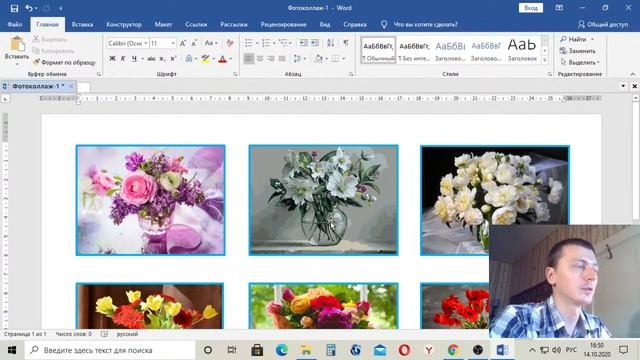Apply numbered list formatting
This screenshot has height=360, width=640.
(266, 43)
